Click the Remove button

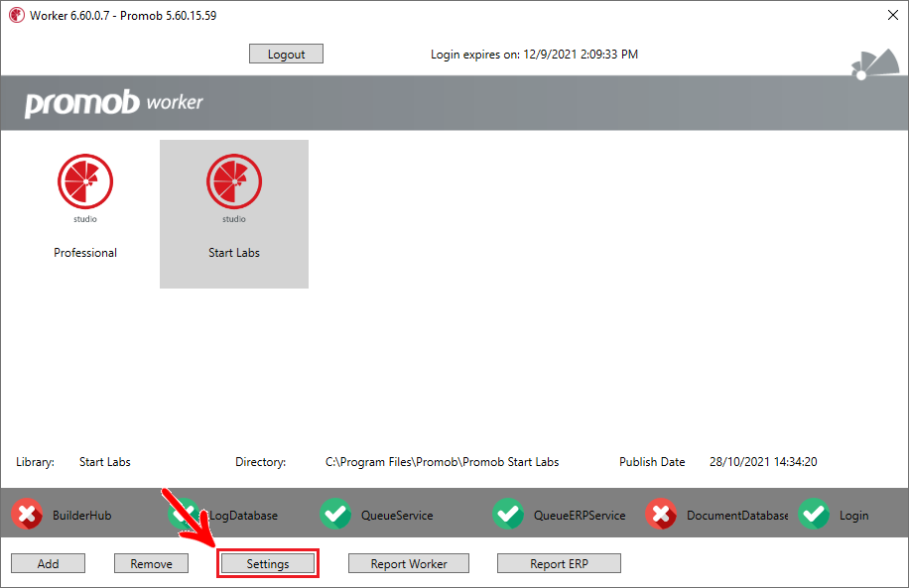click(x=151, y=563)
